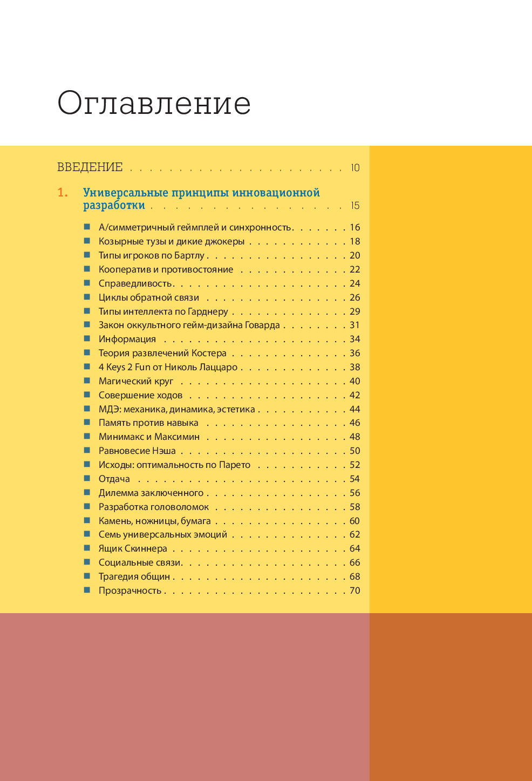Viewport: 532px width, 781px height.
Task: Open the 'ВВЕДЕНИЕ' contents entry
Action: coord(90,167)
